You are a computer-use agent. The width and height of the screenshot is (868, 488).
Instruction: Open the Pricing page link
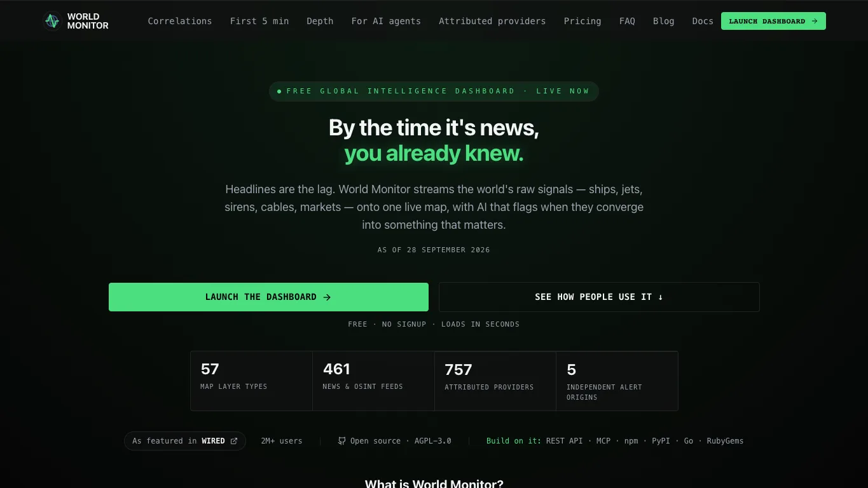click(x=582, y=21)
